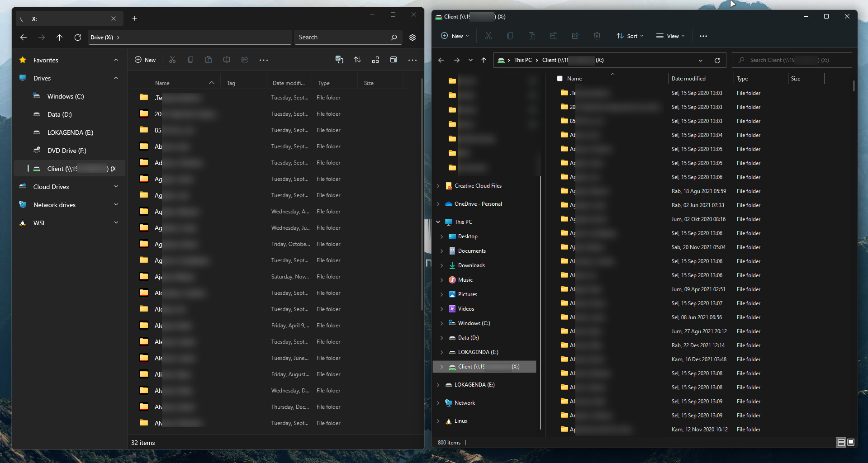Open the layout options icon in the Files app
The width and height of the screenshot is (868, 463).
375,60
